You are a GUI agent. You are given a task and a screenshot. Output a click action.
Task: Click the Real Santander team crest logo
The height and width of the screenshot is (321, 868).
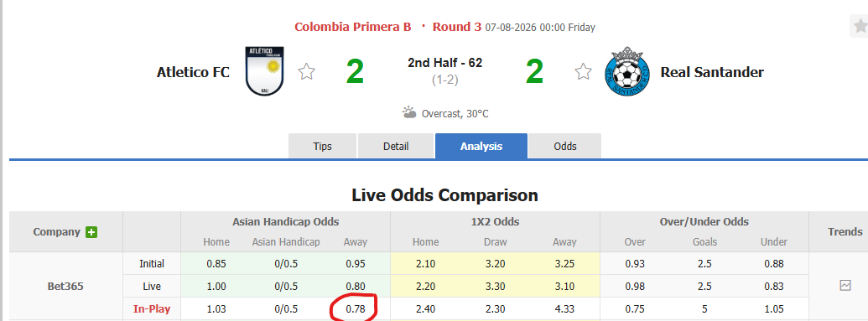pos(627,71)
